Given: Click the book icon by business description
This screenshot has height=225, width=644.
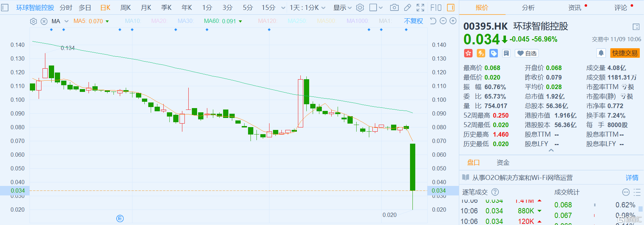Looking at the screenshot, I should (466, 177).
